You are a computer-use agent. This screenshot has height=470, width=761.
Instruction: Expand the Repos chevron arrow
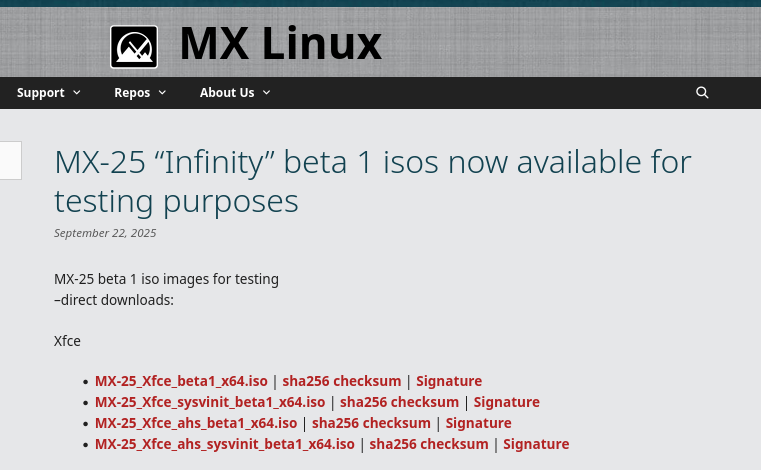162,92
